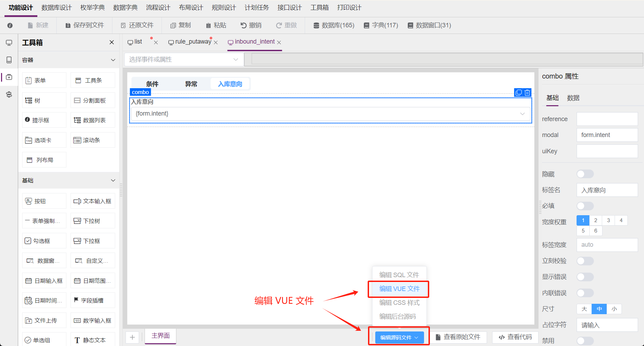Click the 查看原始文件 button
644x346 pixels.
tap(458, 337)
